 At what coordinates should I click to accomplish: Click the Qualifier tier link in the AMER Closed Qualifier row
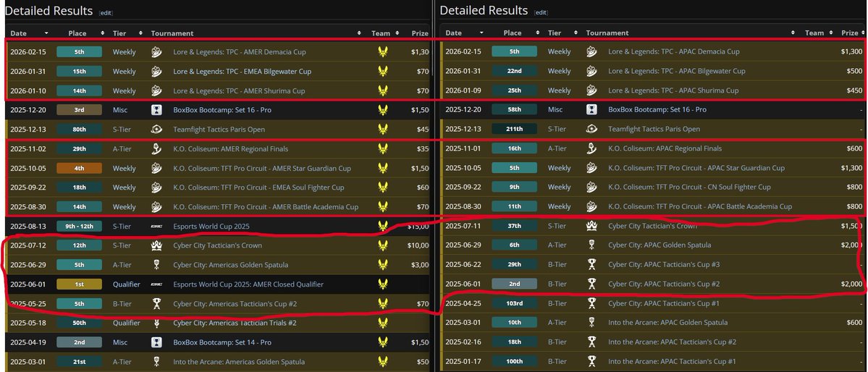[x=127, y=284]
